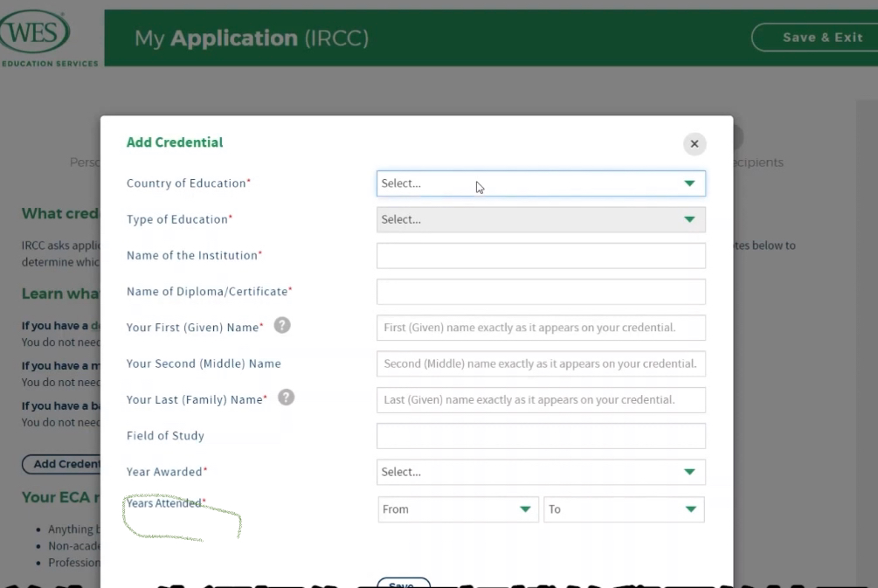Open help icon beside First (Given) Name

(282, 325)
